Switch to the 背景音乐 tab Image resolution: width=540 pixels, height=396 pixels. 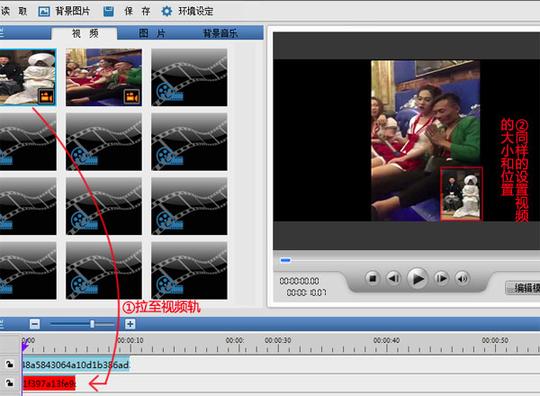click(x=220, y=33)
